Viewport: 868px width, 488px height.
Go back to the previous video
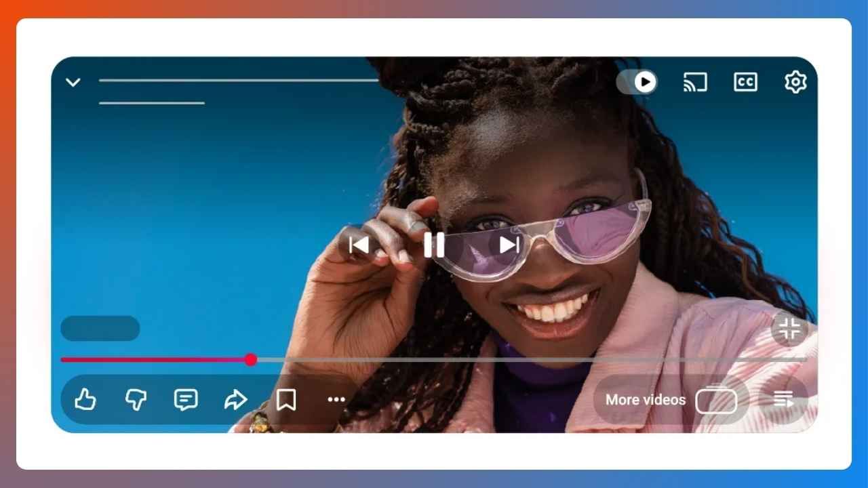359,245
